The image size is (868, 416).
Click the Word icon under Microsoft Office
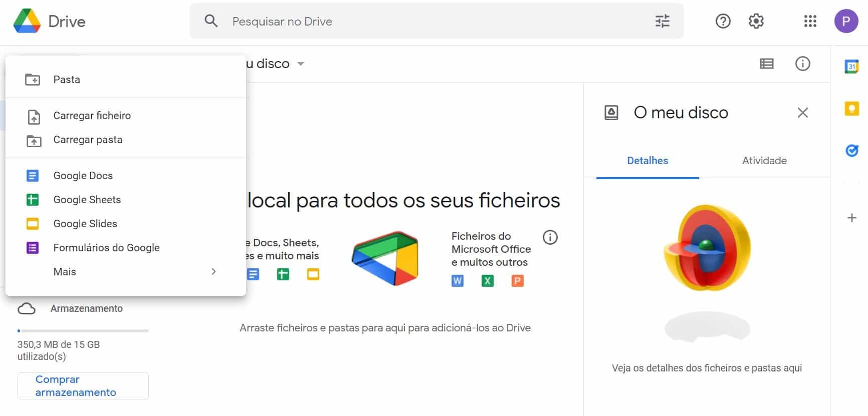point(457,281)
